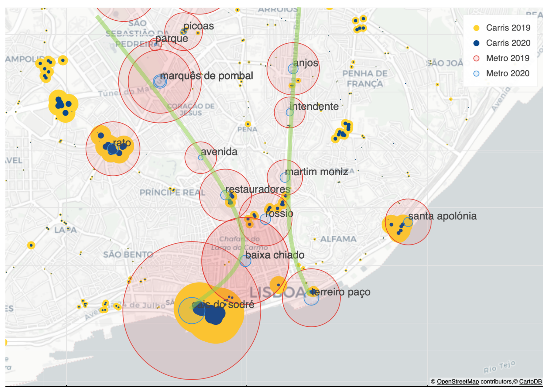Click the cais do sodré station label

(223, 305)
